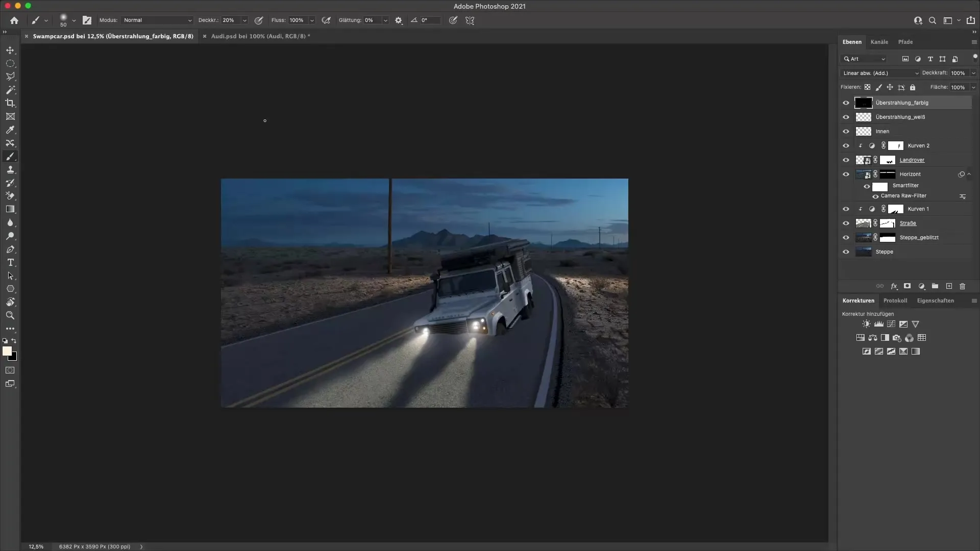Select the Move tool
This screenshot has height=551, width=980.
click(x=10, y=51)
